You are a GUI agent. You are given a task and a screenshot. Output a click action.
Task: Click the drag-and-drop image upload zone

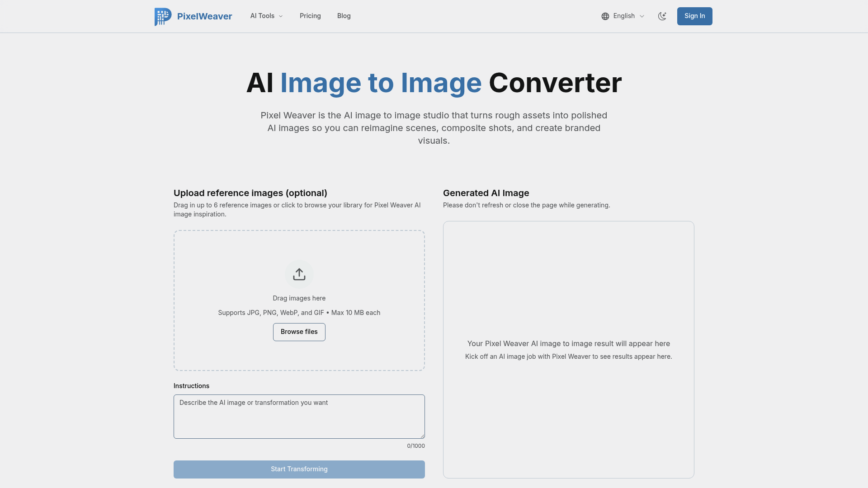pos(299,300)
